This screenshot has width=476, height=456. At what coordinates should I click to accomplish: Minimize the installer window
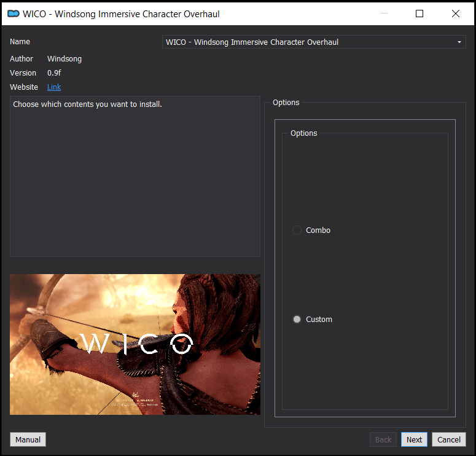click(384, 14)
